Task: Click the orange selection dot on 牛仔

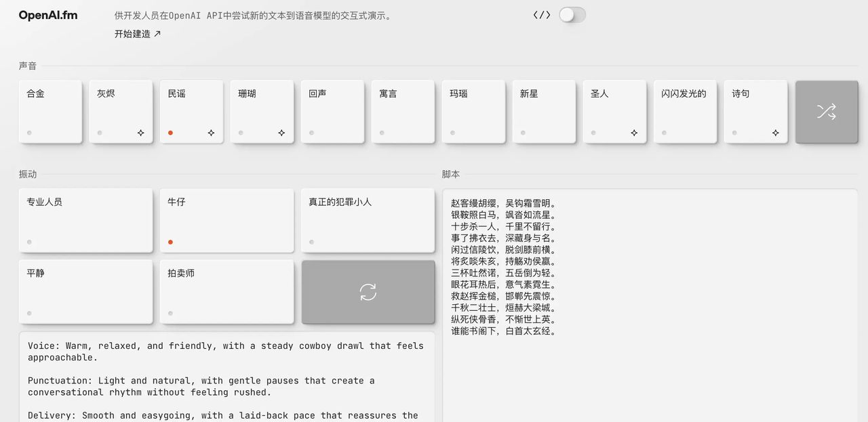Action: tap(170, 242)
